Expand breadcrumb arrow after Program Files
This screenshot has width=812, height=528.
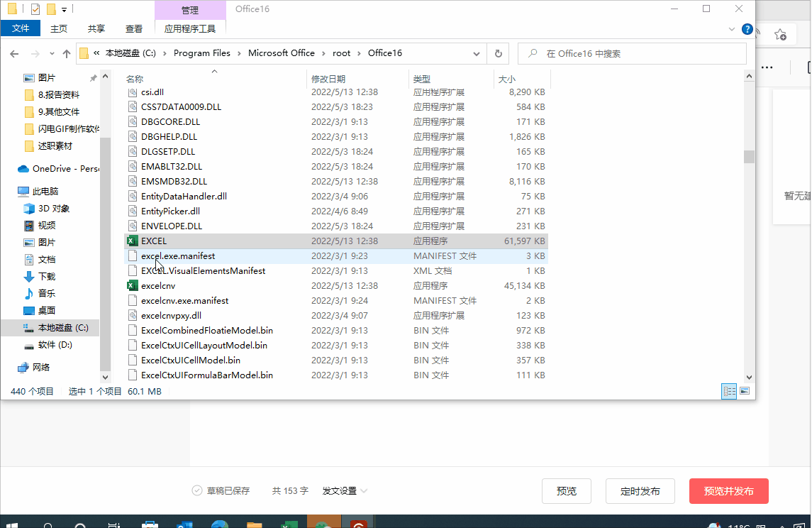[239, 53]
